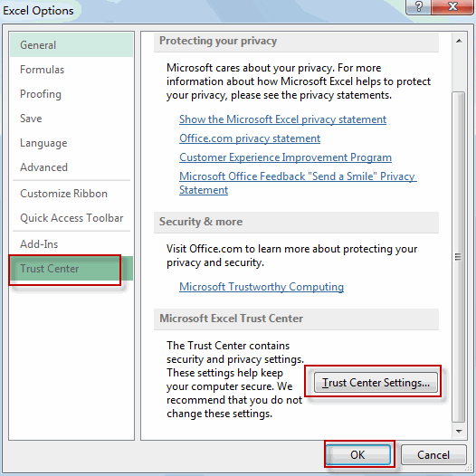The width and height of the screenshot is (476, 476).
Task: Follow the Microsoft Trustworthy Computing link
Action: (x=262, y=287)
